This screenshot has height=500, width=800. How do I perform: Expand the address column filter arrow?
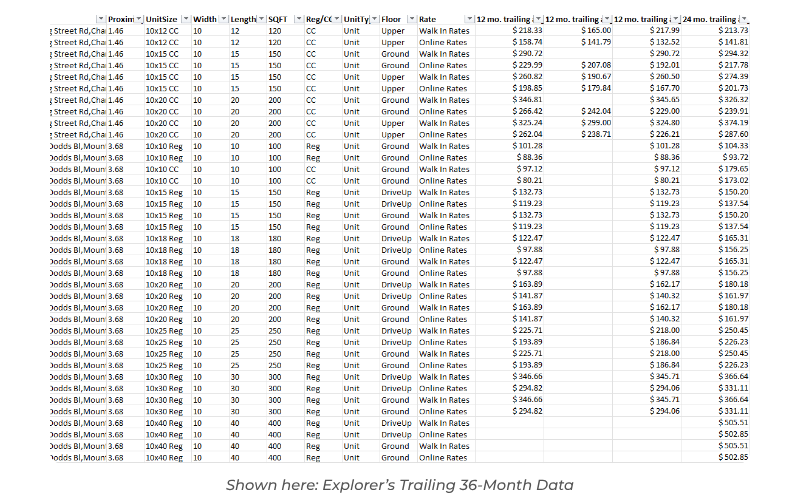(x=100, y=19)
